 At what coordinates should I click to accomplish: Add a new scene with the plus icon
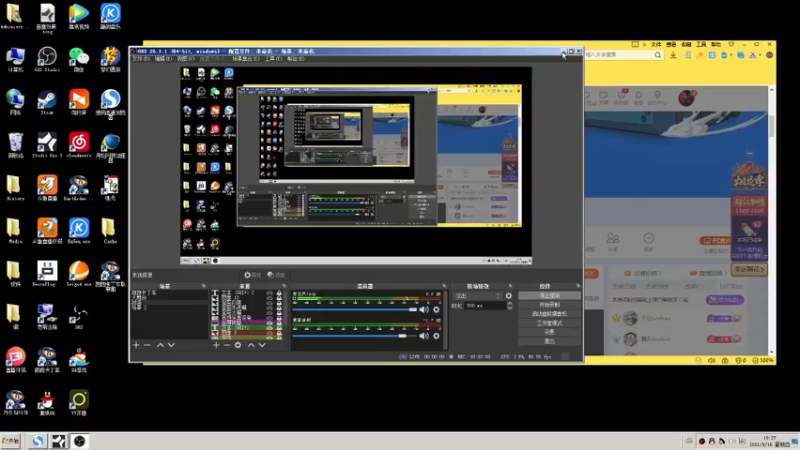136,345
